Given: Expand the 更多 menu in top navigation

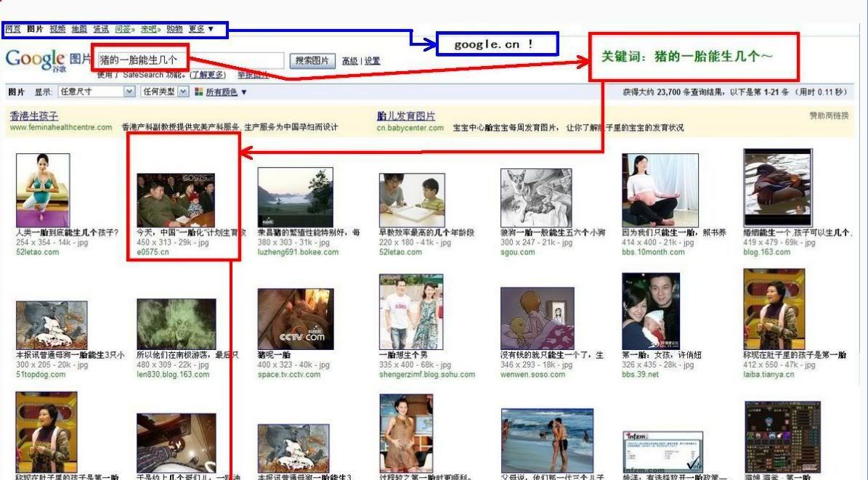Looking at the screenshot, I should click(x=201, y=30).
